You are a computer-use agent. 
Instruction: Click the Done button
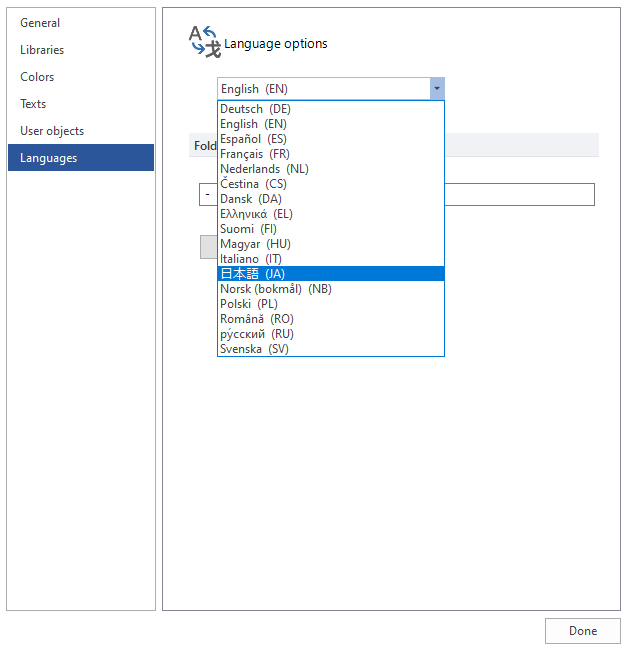(x=583, y=631)
